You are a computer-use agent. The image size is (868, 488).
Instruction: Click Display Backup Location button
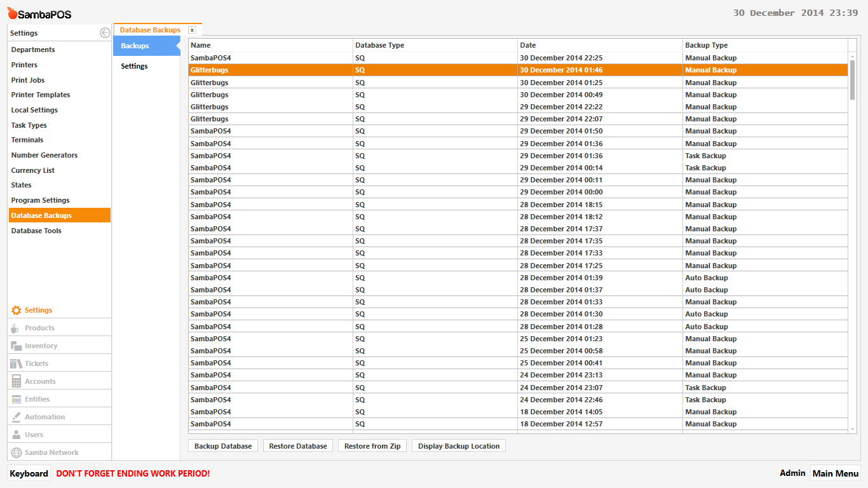[x=459, y=446]
